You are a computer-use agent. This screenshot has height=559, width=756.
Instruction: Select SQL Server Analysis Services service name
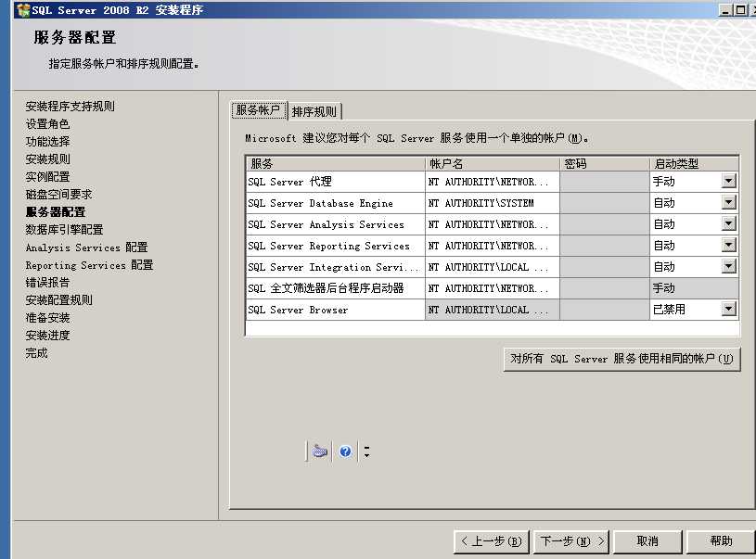pyautogui.click(x=336, y=224)
